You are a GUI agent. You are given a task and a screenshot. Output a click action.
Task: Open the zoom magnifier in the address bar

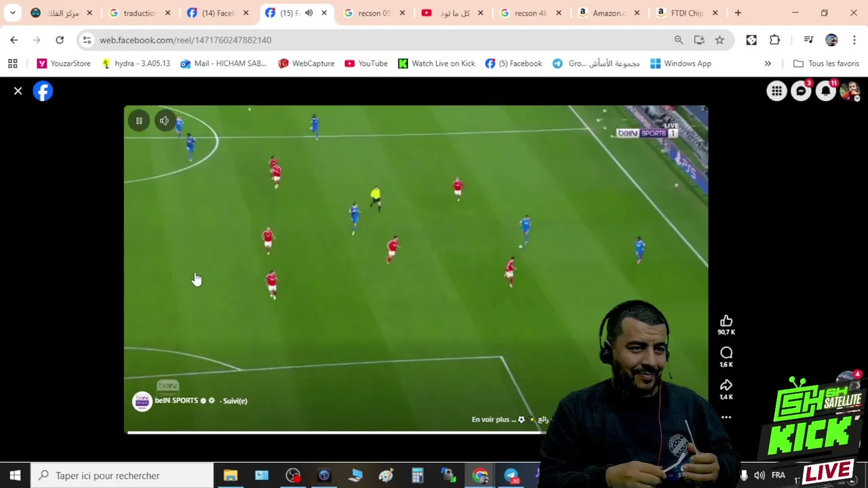point(679,40)
